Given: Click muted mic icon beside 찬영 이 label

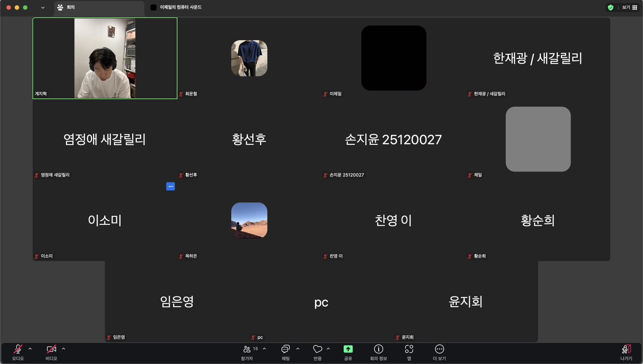Looking at the screenshot, I should tap(325, 256).
